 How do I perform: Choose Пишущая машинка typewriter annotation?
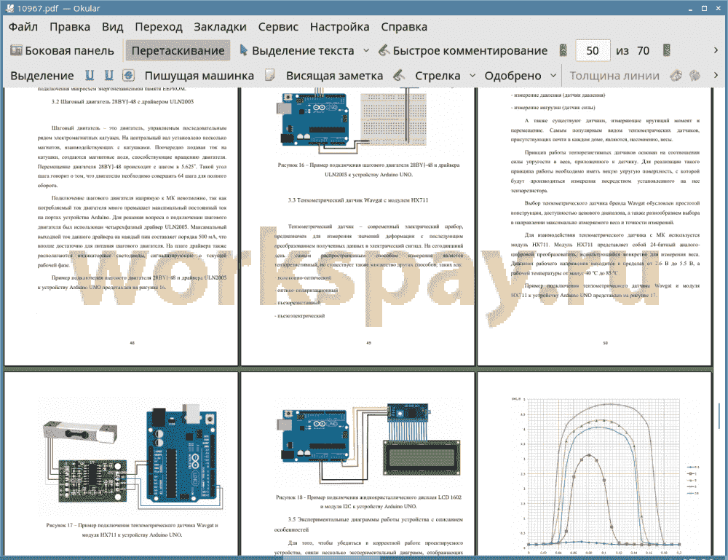(x=199, y=76)
